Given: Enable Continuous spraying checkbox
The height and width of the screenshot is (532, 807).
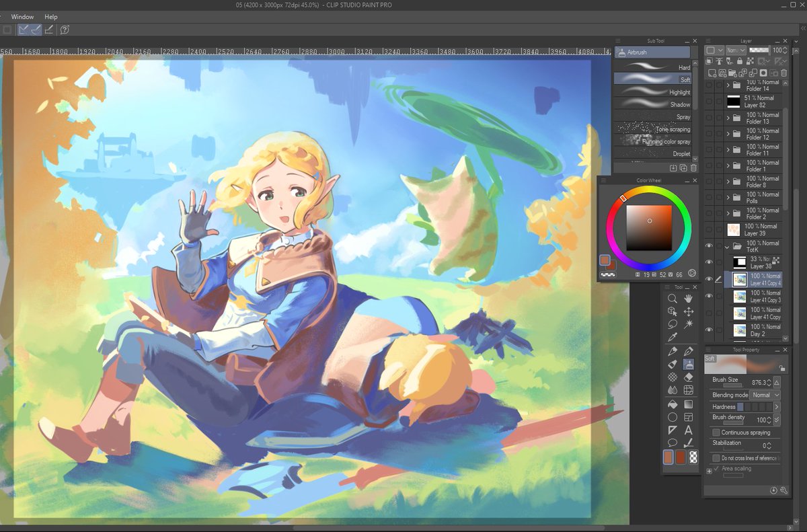Looking at the screenshot, I should pos(716,432).
